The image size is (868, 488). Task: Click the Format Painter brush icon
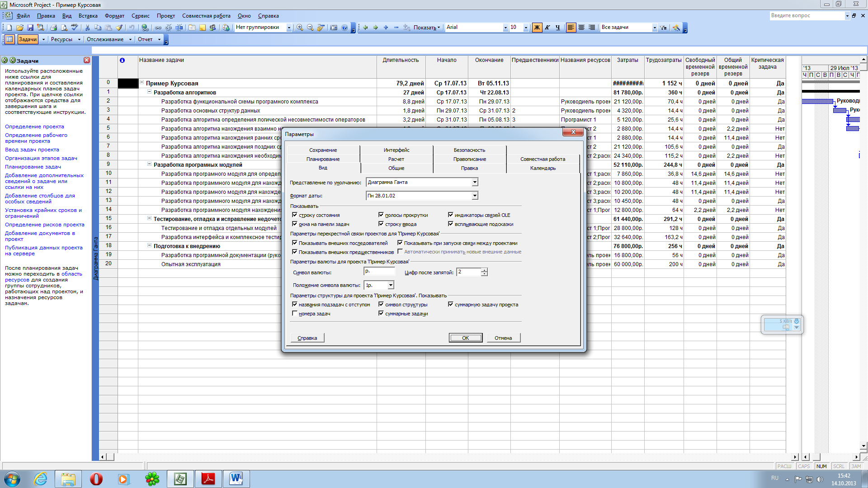tap(119, 28)
